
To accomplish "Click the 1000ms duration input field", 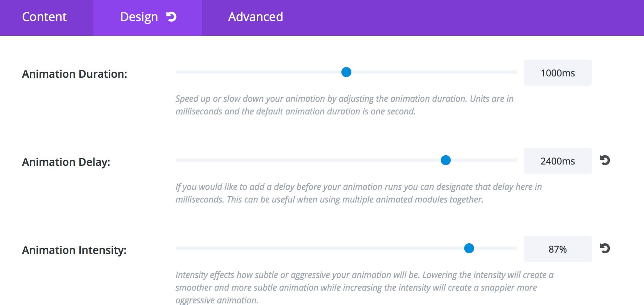I will pos(558,73).
